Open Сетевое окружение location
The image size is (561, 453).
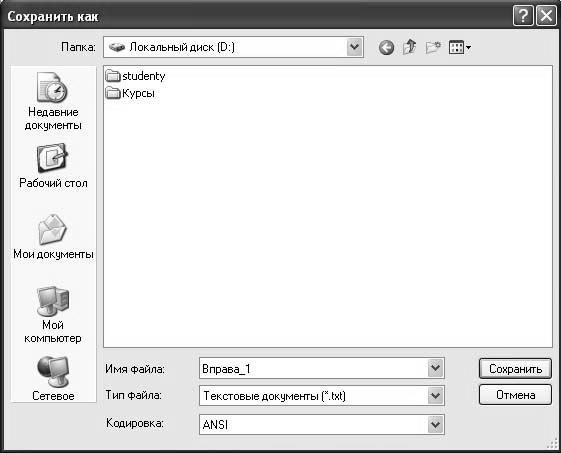[x=53, y=379]
